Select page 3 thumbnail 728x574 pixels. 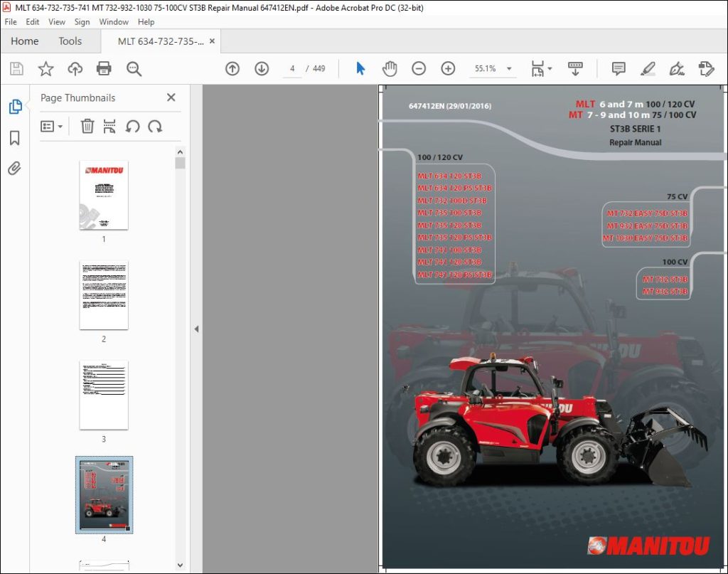click(104, 395)
